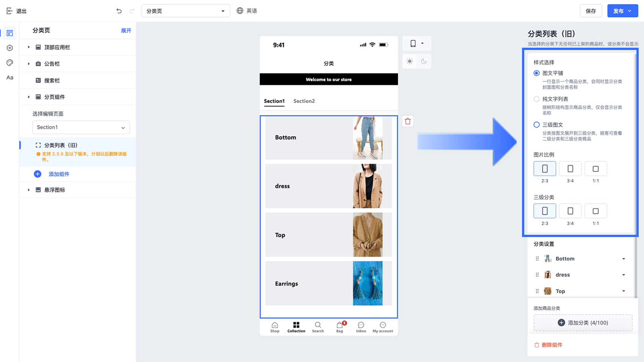Viewport: 644px width, 362px height.
Task: Select the 搜索栏 row label
Action: [52, 80]
